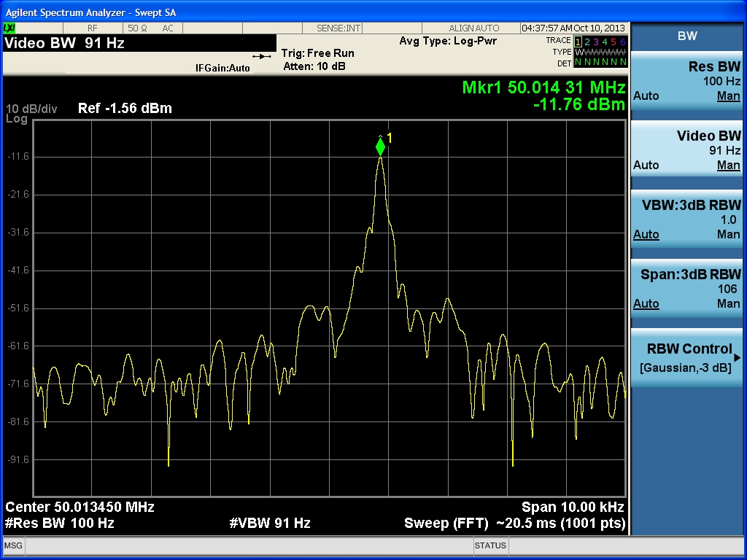Viewport: 747px width, 560px height.
Task: Click the IFGain:Auto label
Action: pyautogui.click(x=222, y=68)
